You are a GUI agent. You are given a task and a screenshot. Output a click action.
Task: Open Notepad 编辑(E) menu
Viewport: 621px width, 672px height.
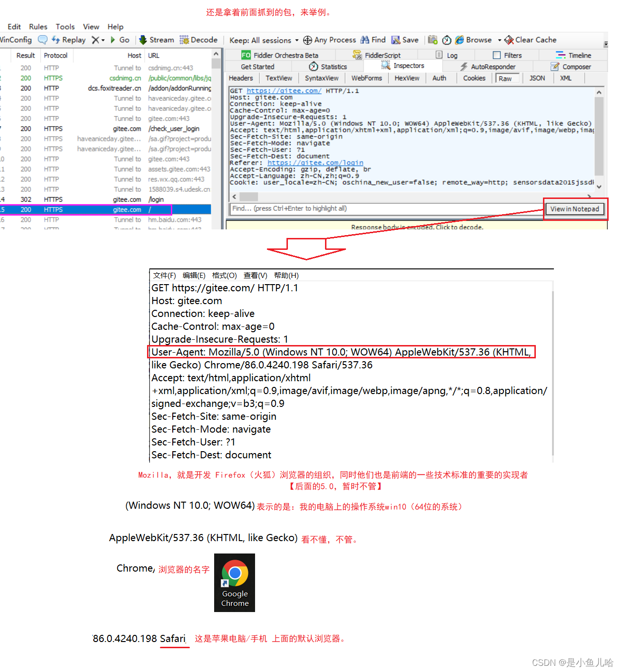(194, 276)
